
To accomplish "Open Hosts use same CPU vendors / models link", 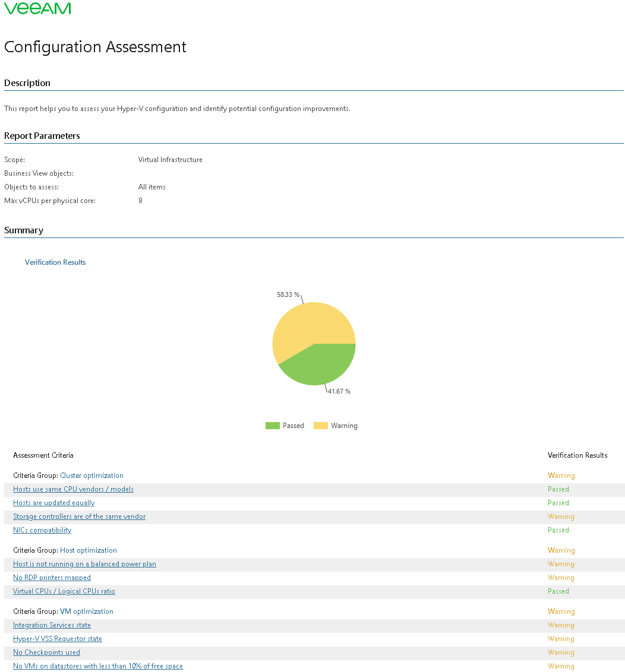I will [x=73, y=489].
